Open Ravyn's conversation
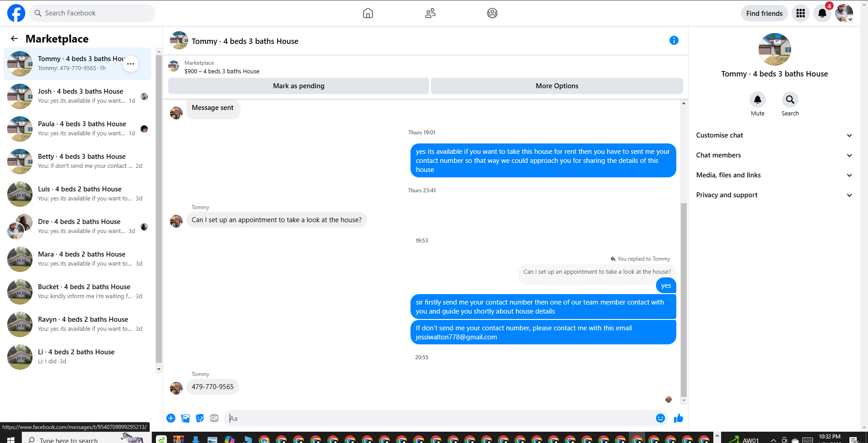Screen dimensions: 868x443 78,324
